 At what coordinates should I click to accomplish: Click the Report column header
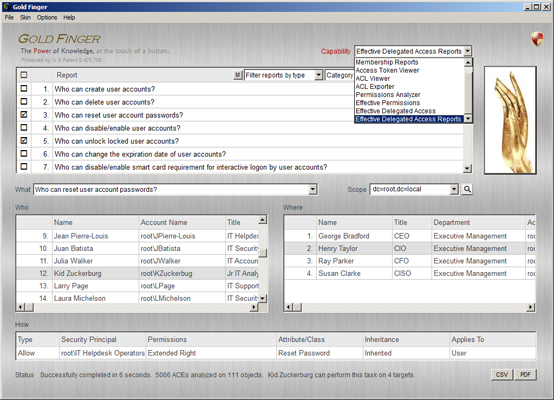(67, 75)
